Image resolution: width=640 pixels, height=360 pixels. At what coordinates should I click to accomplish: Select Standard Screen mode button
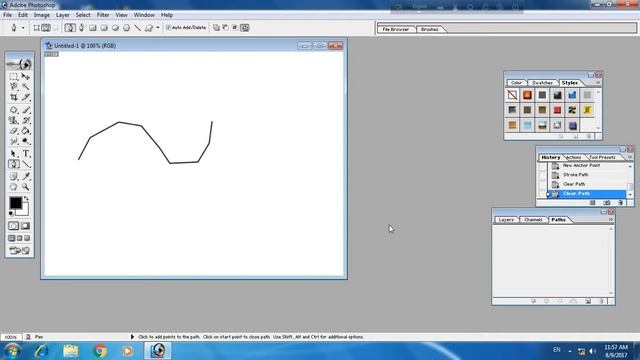pyautogui.click(x=12, y=238)
